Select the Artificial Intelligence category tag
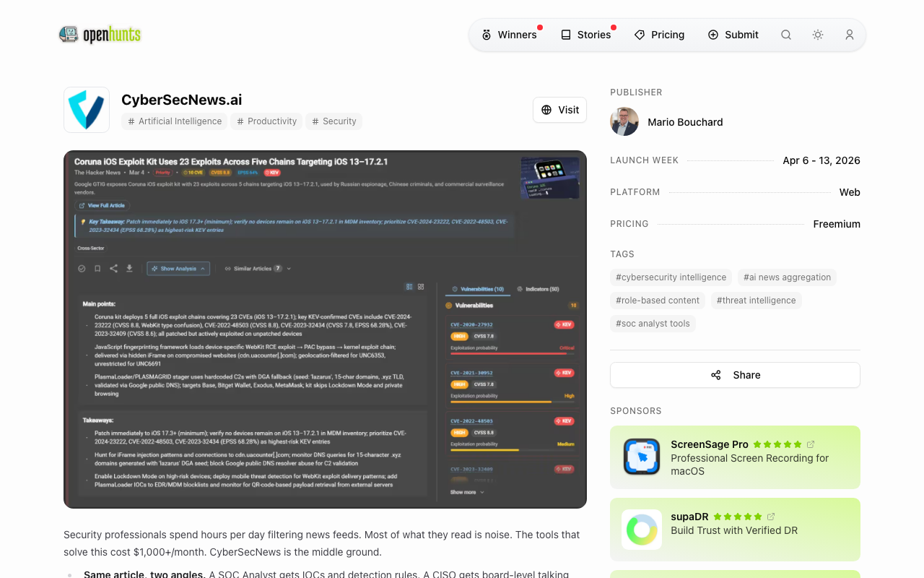Viewport: 924px width, 578px height. 174,121
